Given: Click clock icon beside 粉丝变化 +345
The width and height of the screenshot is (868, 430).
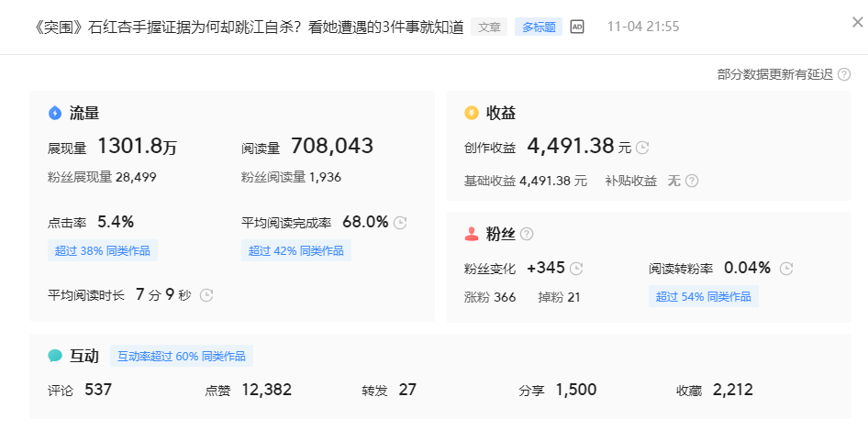Looking at the screenshot, I should [x=576, y=269].
